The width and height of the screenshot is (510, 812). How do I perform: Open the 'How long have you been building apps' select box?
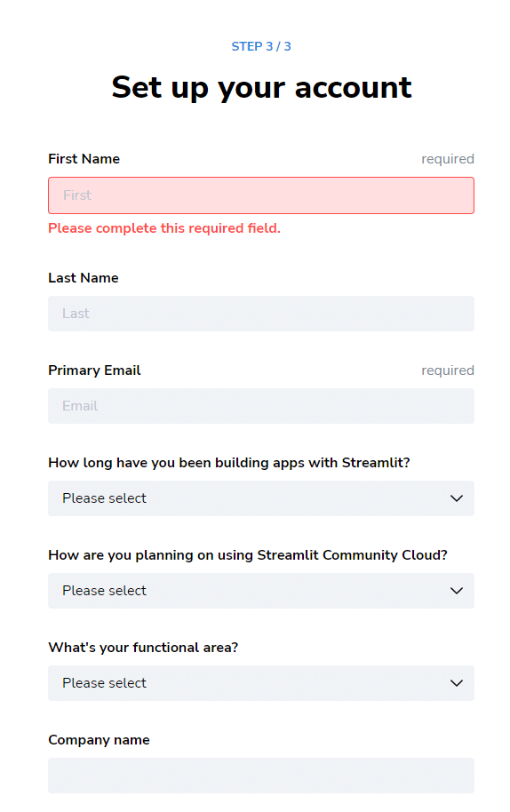[261, 498]
